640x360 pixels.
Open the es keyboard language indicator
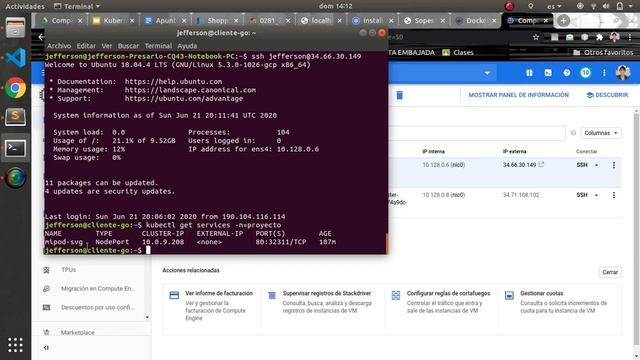[x=554, y=6]
